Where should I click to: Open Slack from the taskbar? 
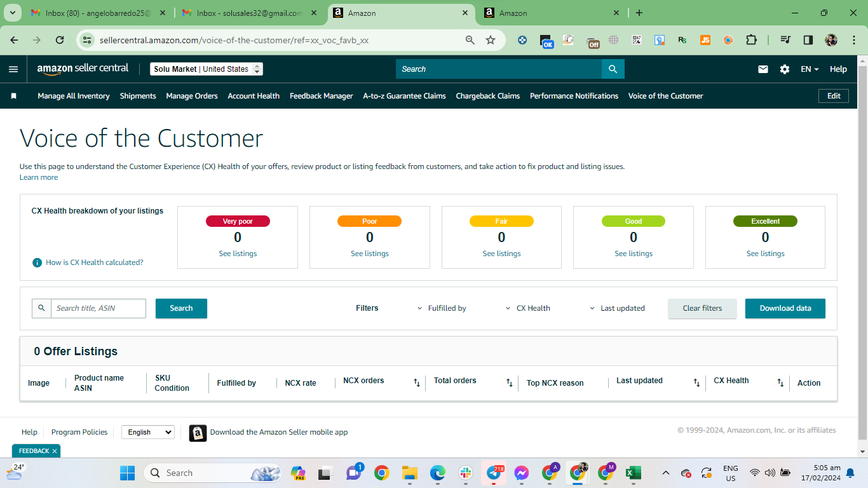466,473
